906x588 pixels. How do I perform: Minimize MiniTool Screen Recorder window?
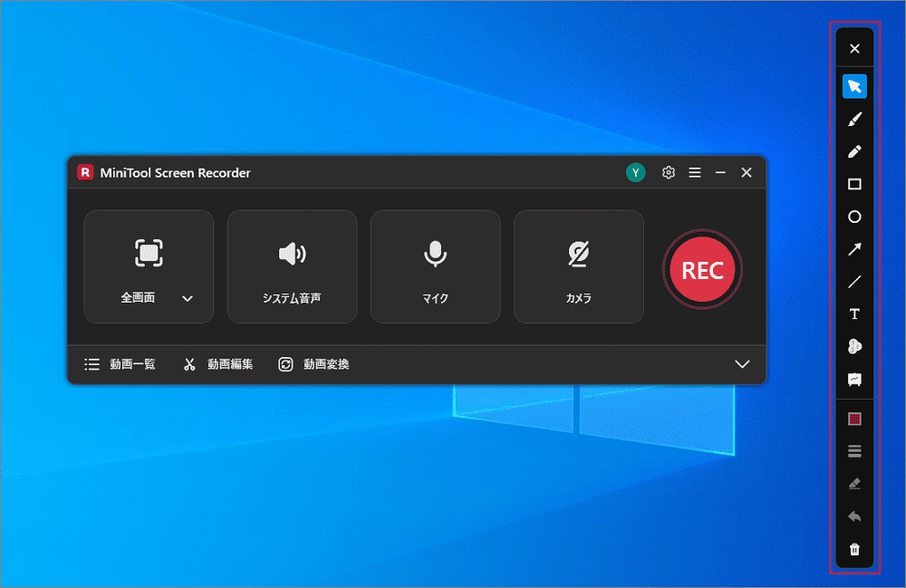point(720,173)
